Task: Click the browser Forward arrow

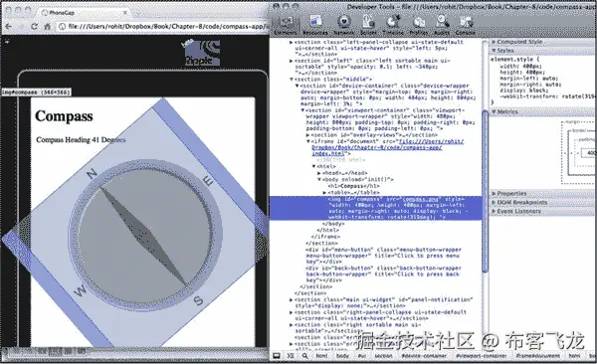Action: tap(21, 26)
